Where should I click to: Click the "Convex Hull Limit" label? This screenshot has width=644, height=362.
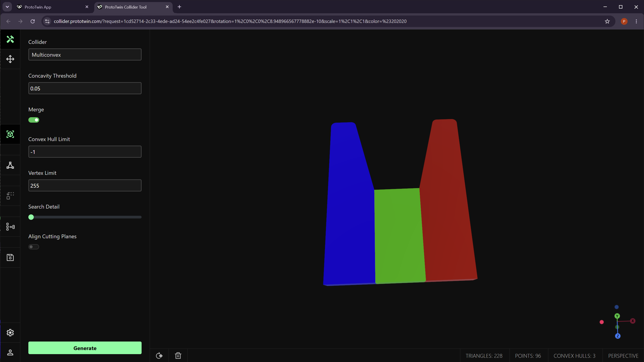[49, 139]
